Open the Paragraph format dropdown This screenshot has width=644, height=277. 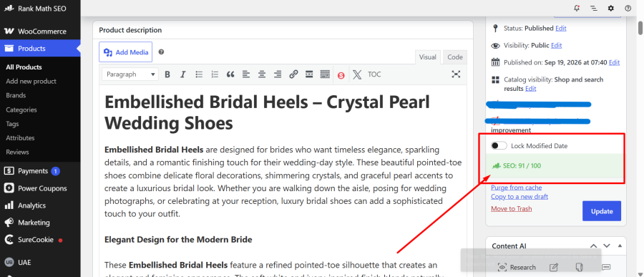(130, 74)
